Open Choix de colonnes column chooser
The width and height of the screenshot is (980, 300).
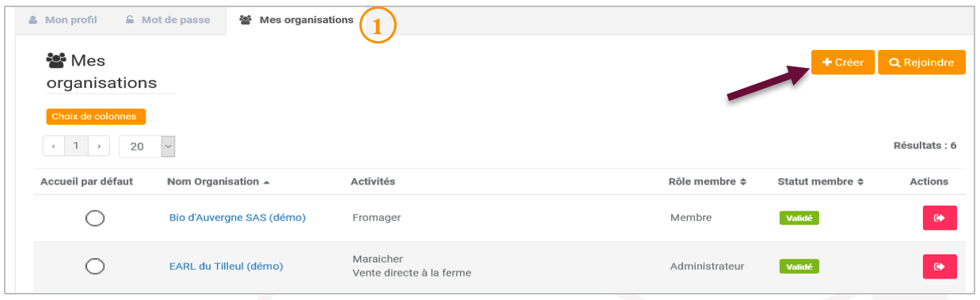[96, 116]
